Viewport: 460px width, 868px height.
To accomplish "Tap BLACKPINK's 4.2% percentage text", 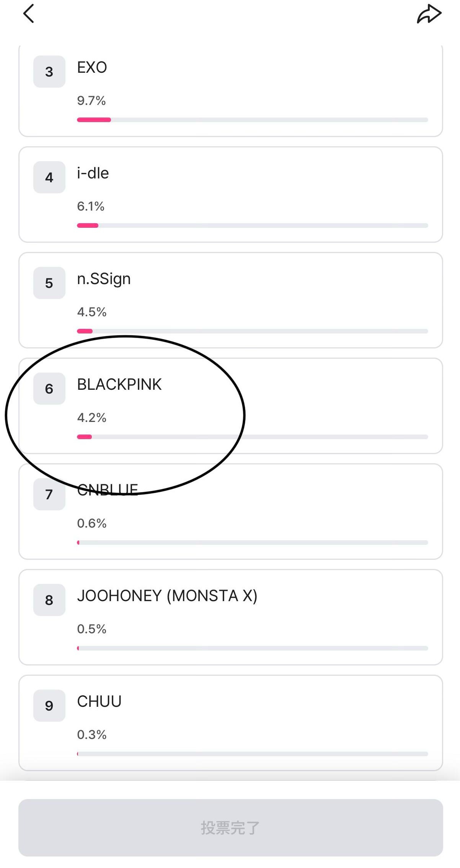I will pyautogui.click(x=91, y=417).
